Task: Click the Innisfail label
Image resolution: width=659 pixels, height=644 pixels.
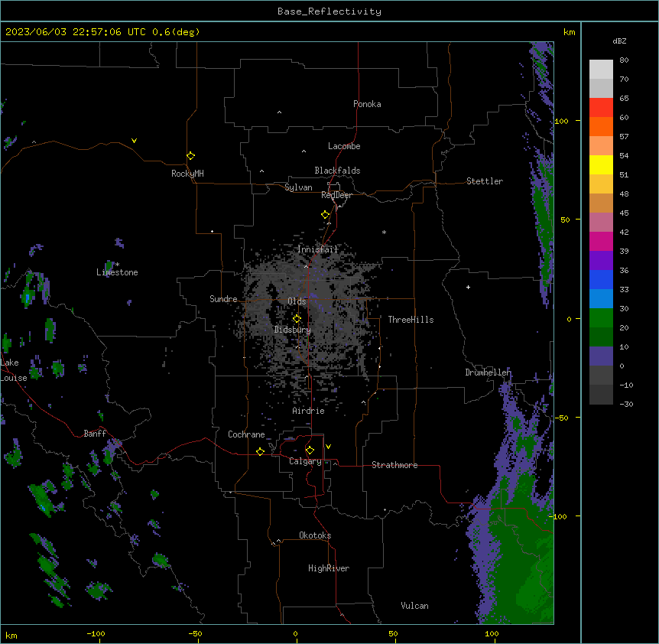Action: pos(318,249)
